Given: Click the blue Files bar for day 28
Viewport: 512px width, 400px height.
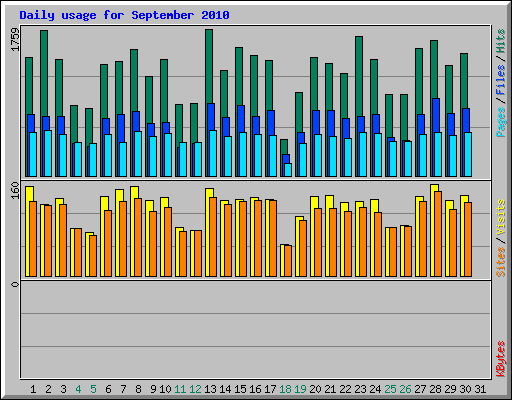Looking at the screenshot, I should [436, 115].
